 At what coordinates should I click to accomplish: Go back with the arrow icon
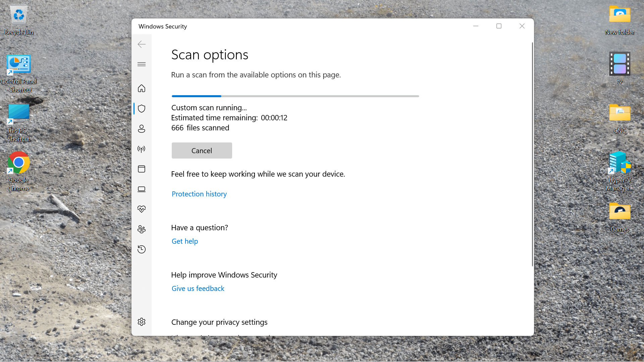[x=142, y=44]
